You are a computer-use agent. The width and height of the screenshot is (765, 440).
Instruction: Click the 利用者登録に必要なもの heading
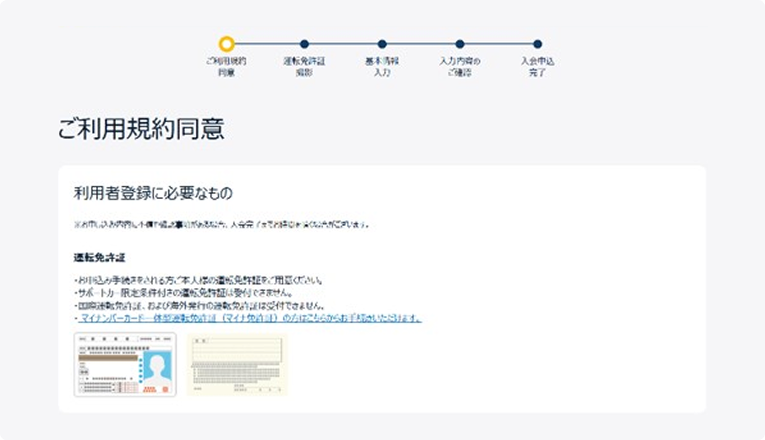153,193
